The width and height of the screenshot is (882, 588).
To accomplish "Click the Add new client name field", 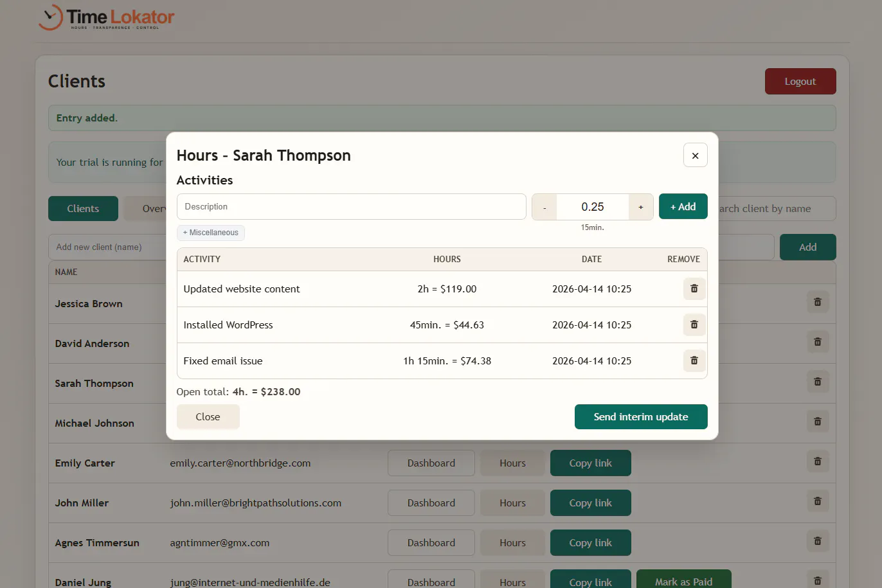I will click(x=107, y=247).
